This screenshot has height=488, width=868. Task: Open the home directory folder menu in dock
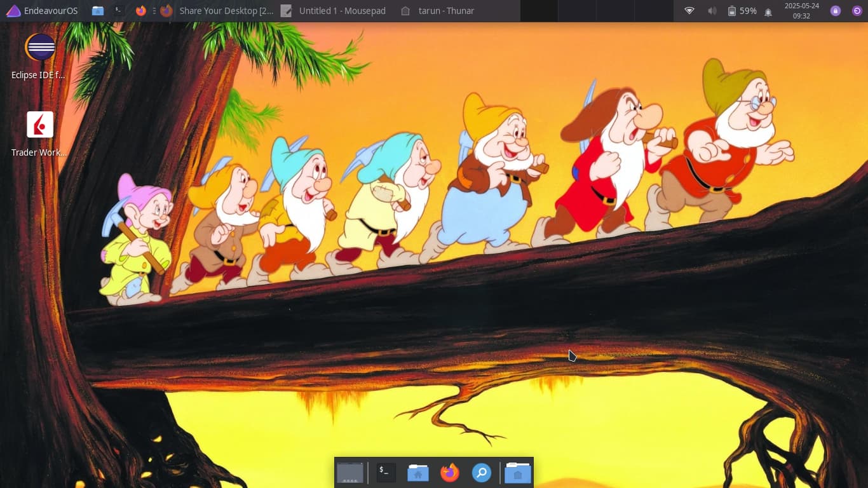518,473
